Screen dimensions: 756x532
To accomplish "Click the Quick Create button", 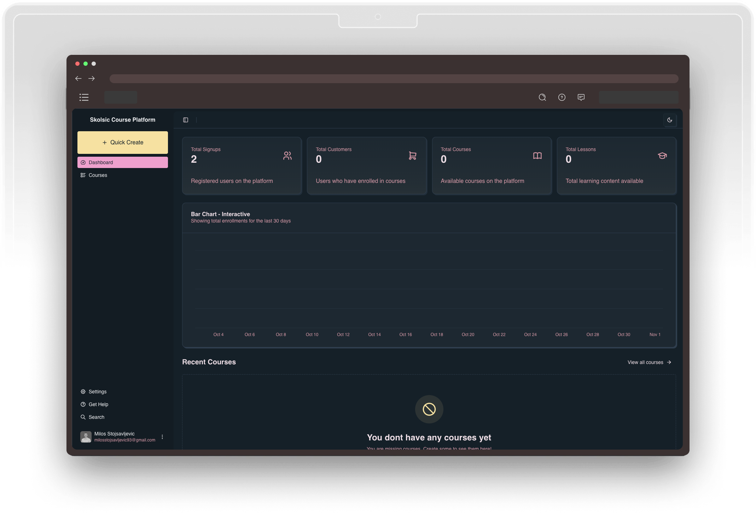I will (x=123, y=143).
